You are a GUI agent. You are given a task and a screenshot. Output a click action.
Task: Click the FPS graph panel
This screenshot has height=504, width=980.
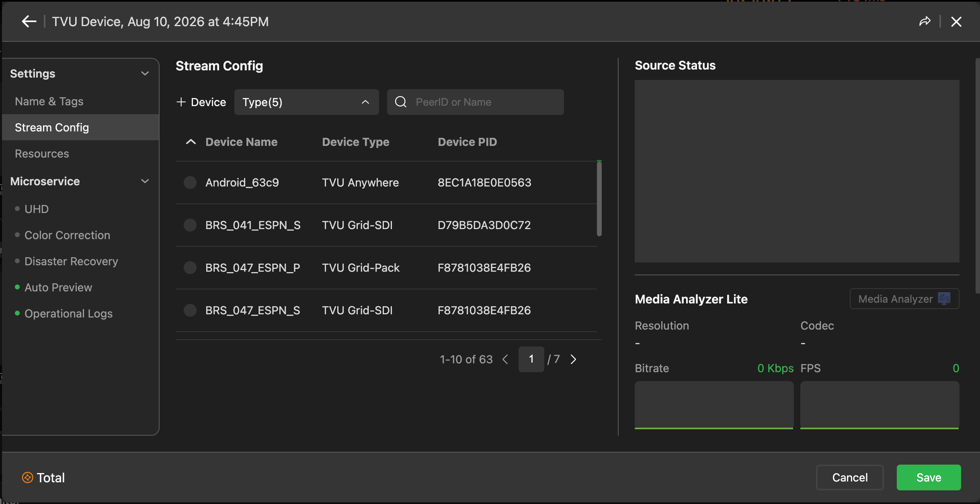(880, 405)
